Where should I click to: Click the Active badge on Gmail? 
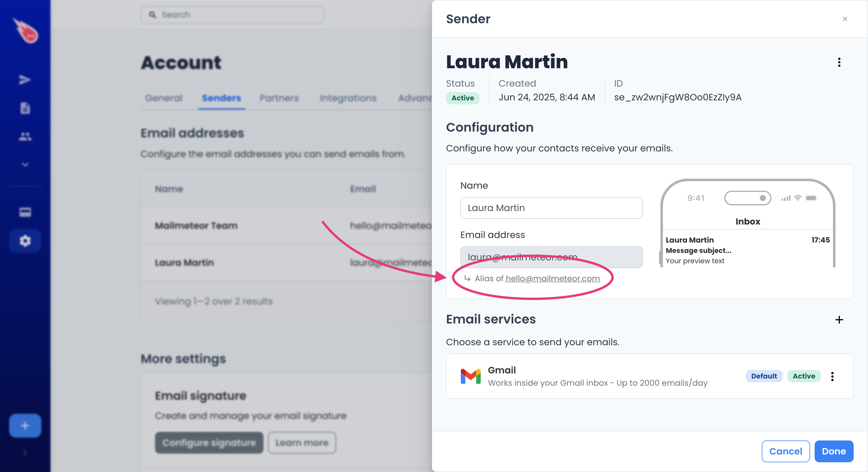pyautogui.click(x=804, y=376)
